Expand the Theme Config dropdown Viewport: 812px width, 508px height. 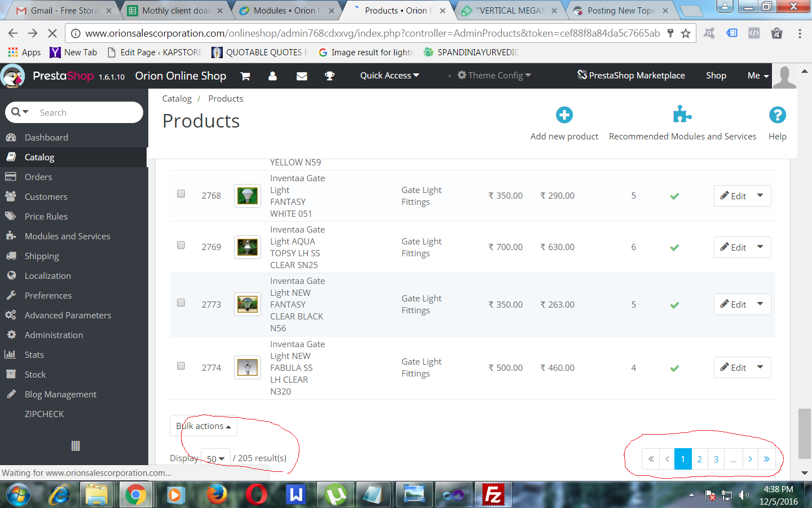click(494, 76)
